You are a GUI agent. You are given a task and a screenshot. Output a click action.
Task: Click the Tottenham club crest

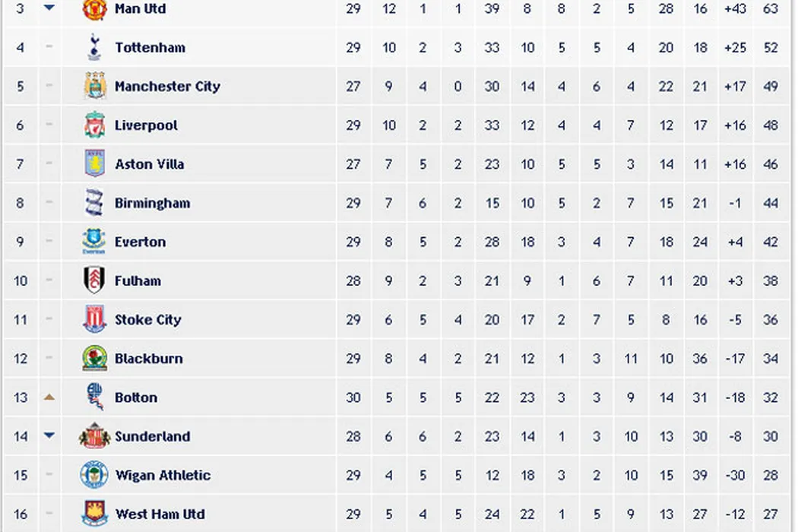tap(94, 47)
